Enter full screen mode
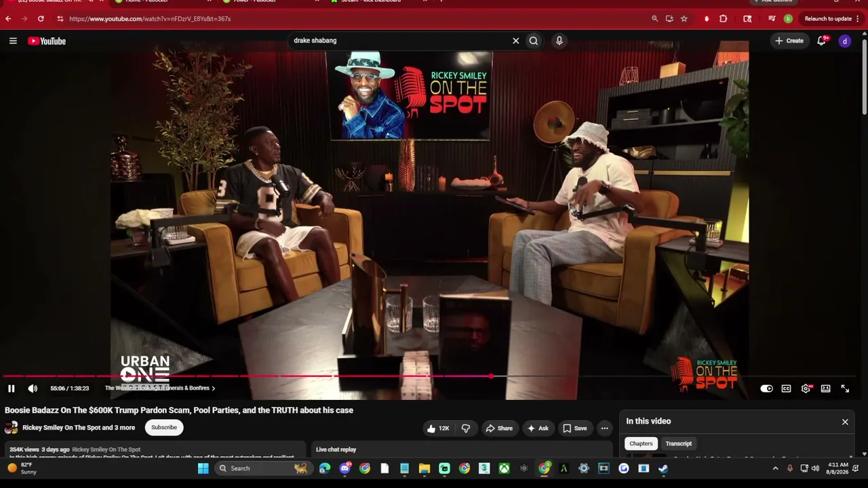The height and width of the screenshot is (488, 868). pyautogui.click(x=845, y=388)
